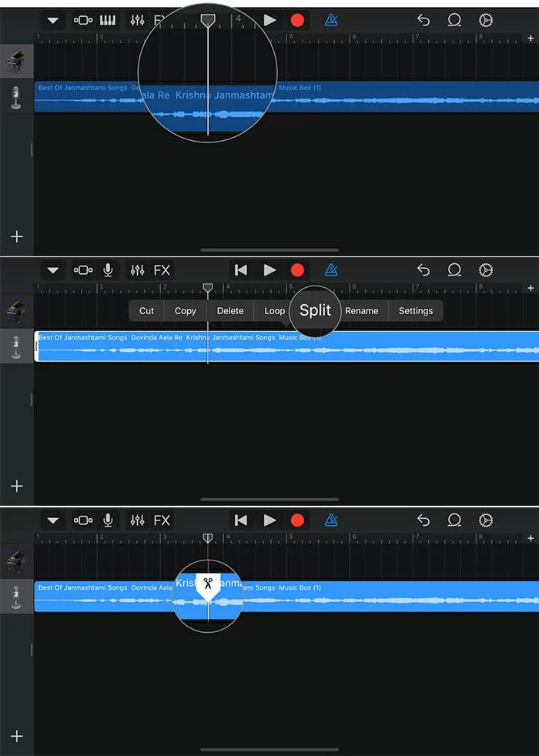
Task: Choose Copy from region menu
Action: pyautogui.click(x=185, y=311)
